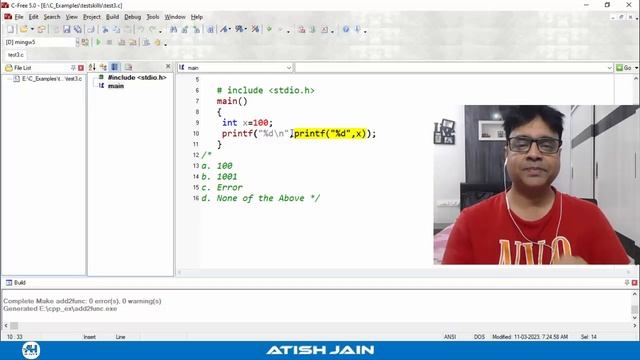Open Find with the binoculars icon
Viewport: 640px width, 360px height.
(x=173, y=29)
